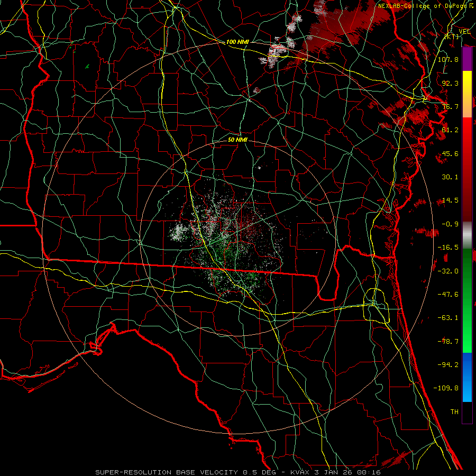476x476 pixels.
Task: Click the -94.2 scale value
Action: point(448,365)
